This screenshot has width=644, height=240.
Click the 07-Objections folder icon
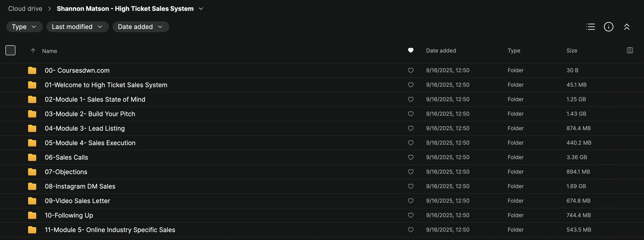click(32, 172)
